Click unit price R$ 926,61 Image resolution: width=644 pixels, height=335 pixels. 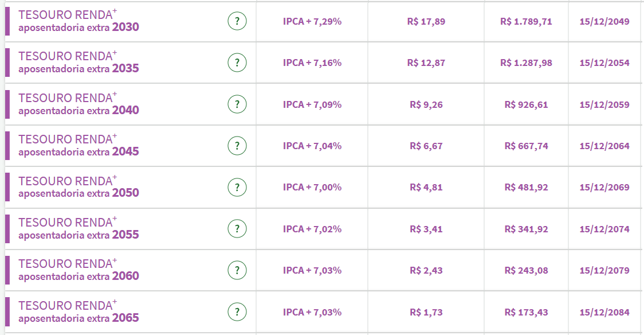pyautogui.click(x=526, y=104)
